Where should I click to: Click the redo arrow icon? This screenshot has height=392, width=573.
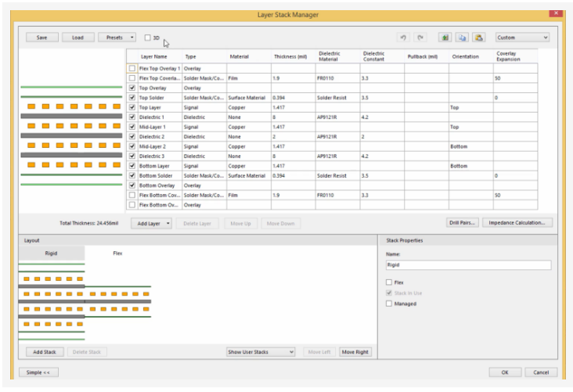pyautogui.click(x=420, y=37)
